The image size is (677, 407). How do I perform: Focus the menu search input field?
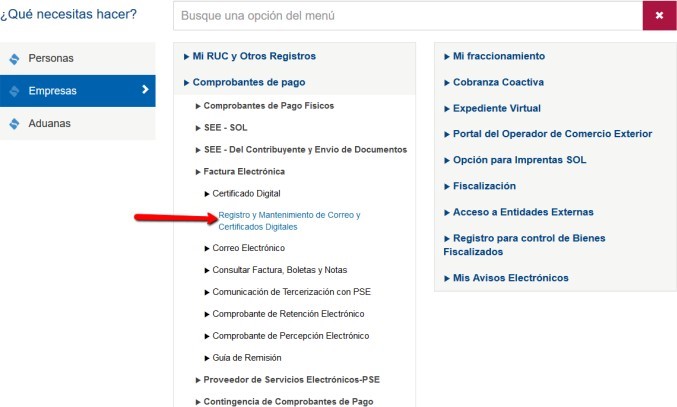(x=408, y=16)
